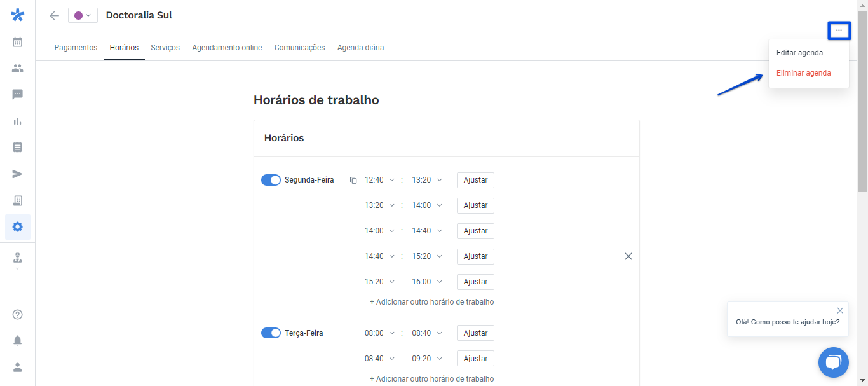Click the Horários de trabalho heading

tap(316, 100)
